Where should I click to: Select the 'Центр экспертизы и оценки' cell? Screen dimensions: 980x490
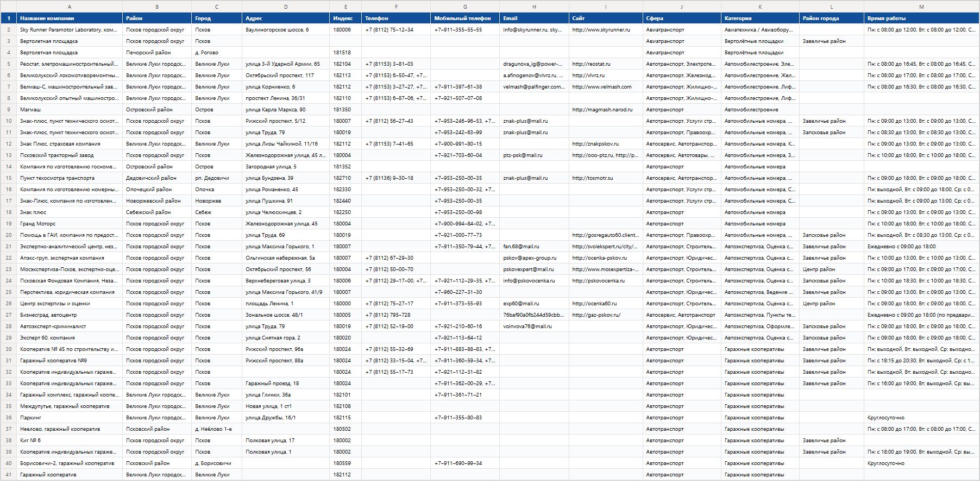click(x=70, y=304)
